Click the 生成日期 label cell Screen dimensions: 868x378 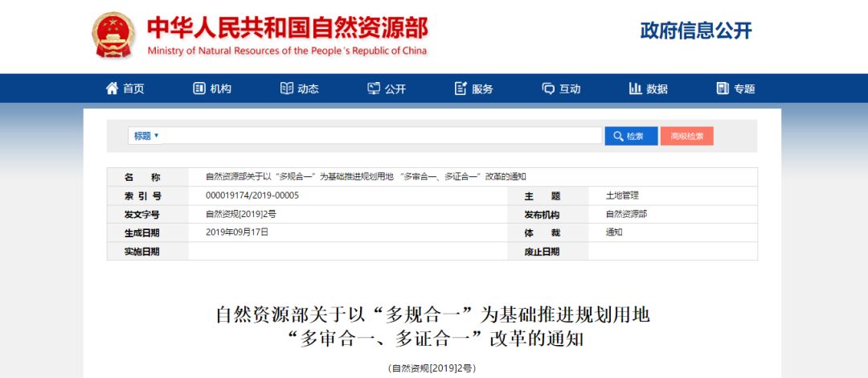148,232
